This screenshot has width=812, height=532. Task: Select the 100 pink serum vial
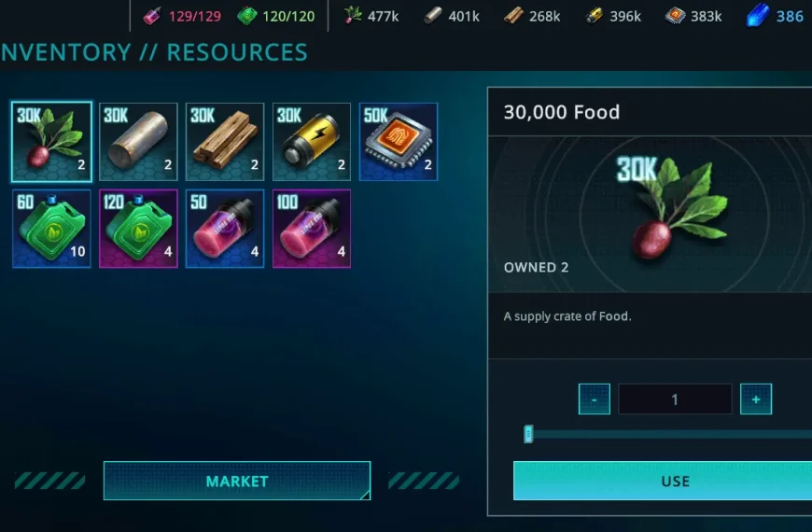pyautogui.click(x=312, y=229)
